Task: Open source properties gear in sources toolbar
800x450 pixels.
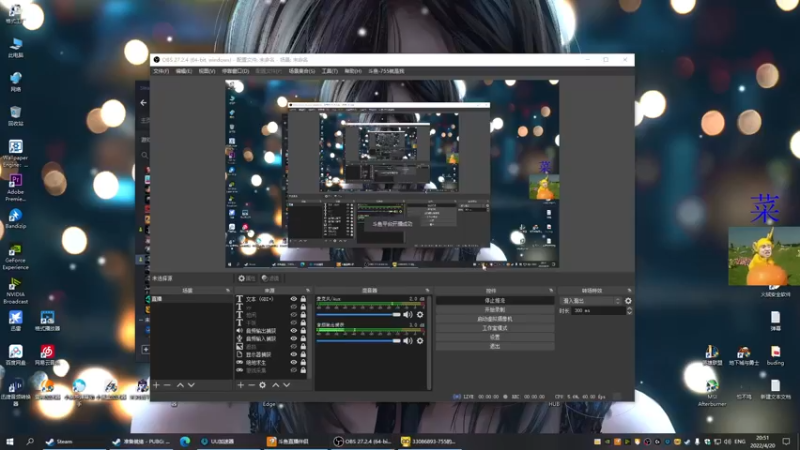Action: 262,385
